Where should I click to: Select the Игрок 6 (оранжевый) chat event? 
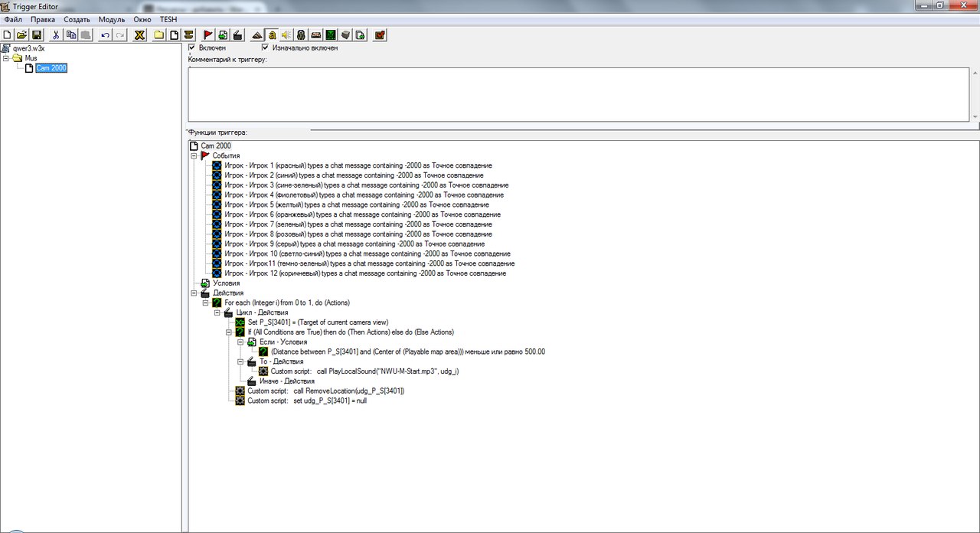(363, 214)
